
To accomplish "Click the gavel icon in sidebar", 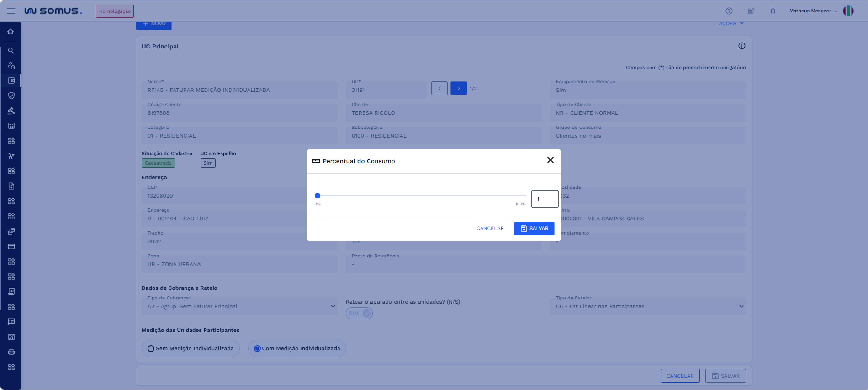I will tap(11, 111).
